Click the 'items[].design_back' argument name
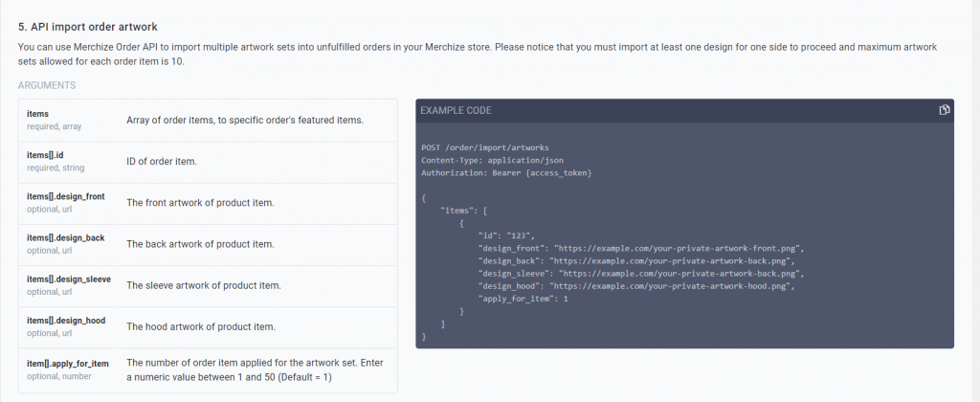980x402 pixels. pyautogui.click(x=66, y=237)
